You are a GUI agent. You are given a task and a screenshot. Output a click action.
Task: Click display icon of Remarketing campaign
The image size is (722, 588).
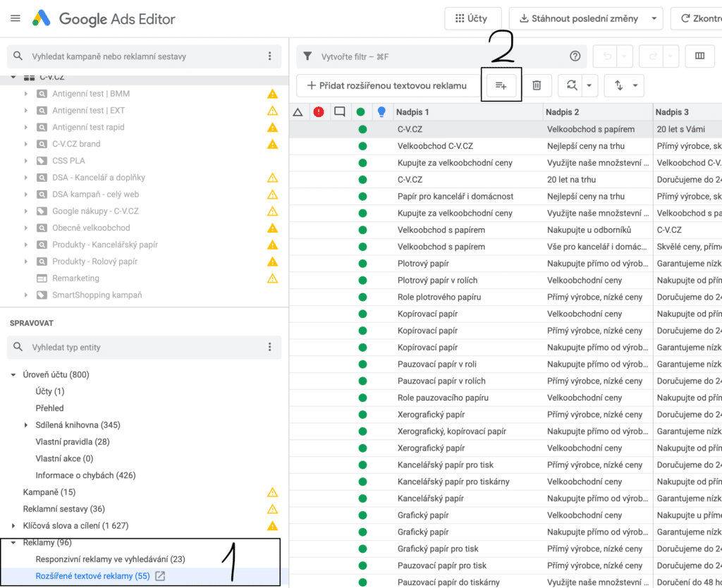42,278
